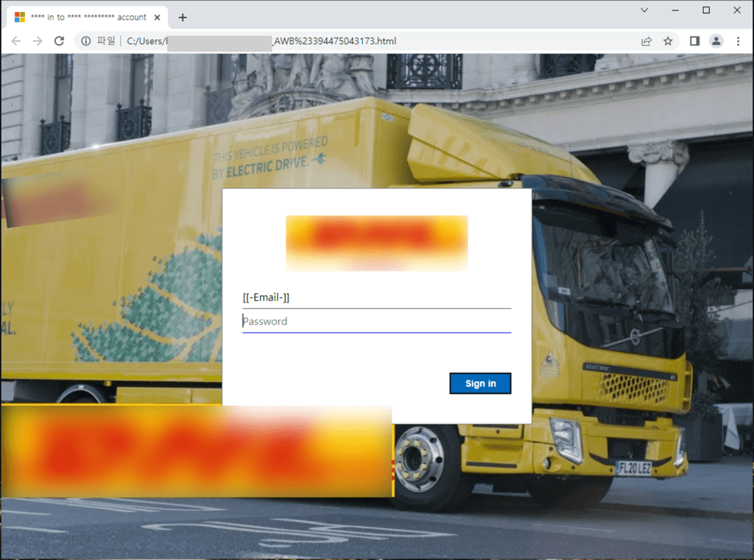
Task: Focus the [[-Email-]] input field
Action: point(376,298)
